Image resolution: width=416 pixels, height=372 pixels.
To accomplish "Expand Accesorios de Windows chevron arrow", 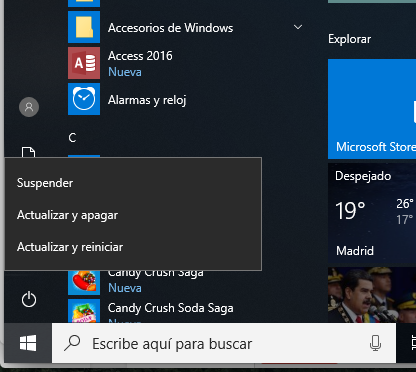I will (x=298, y=27).
